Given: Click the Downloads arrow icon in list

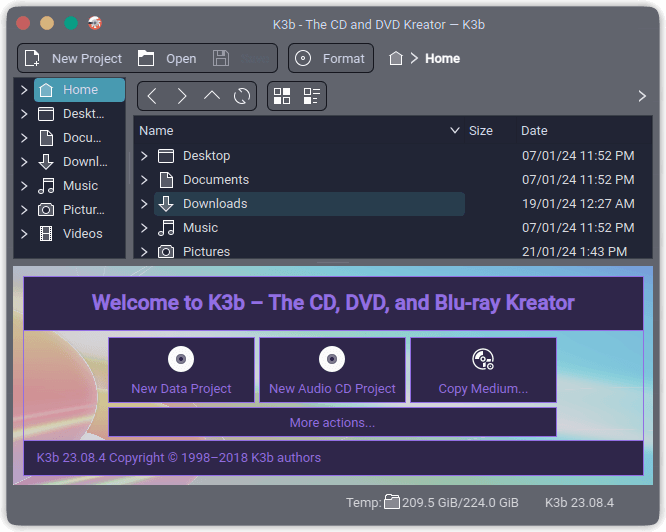Looking at the screenshot, I should tap(166, 204).
